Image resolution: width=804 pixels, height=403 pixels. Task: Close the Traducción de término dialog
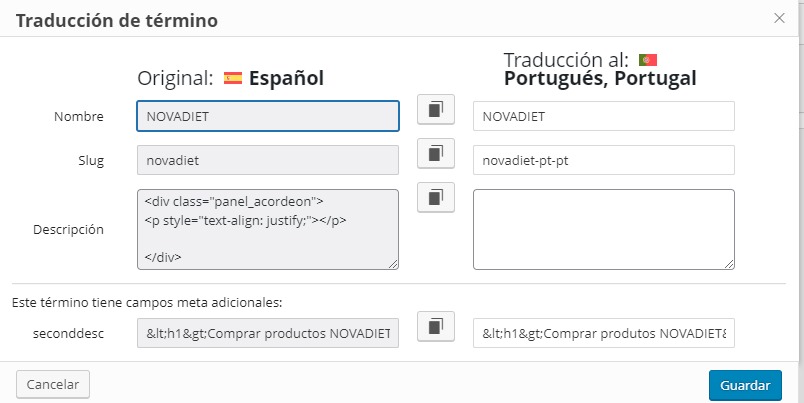(779, 18)
